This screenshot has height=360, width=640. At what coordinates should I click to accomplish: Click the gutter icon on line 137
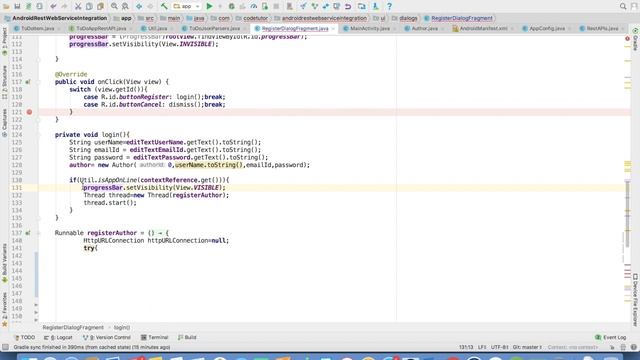28,233
